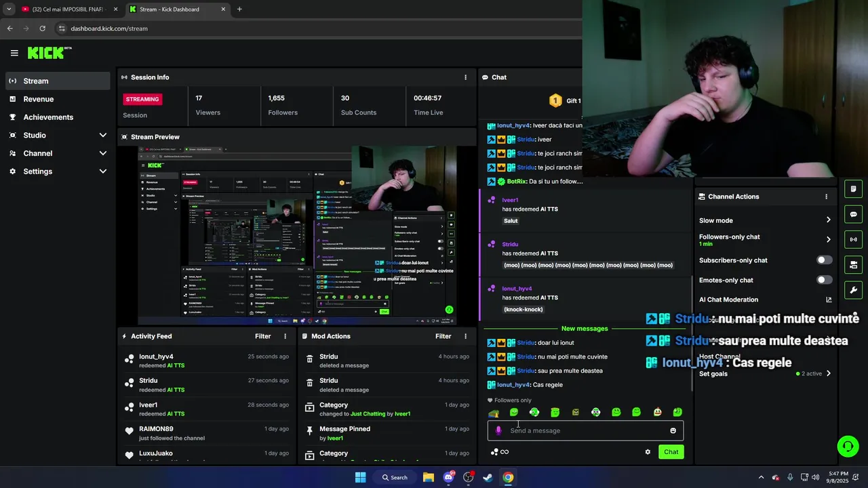Click the Stream Preview video thumbnail

pyautogui.click(x=297, y=235)
